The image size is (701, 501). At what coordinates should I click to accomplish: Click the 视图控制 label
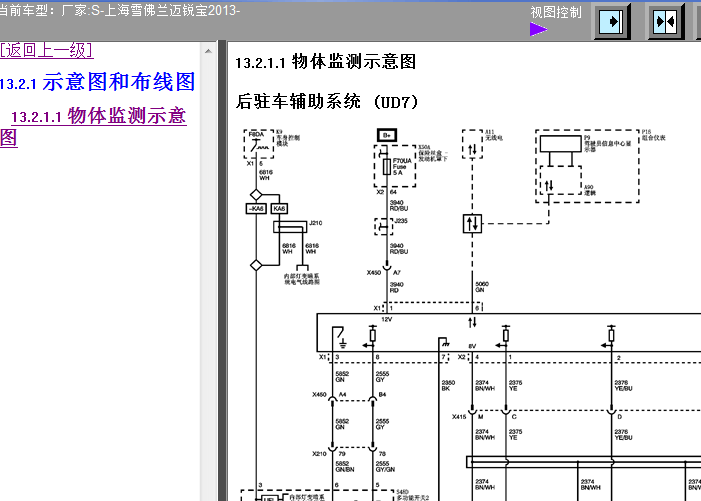[556, 13]
